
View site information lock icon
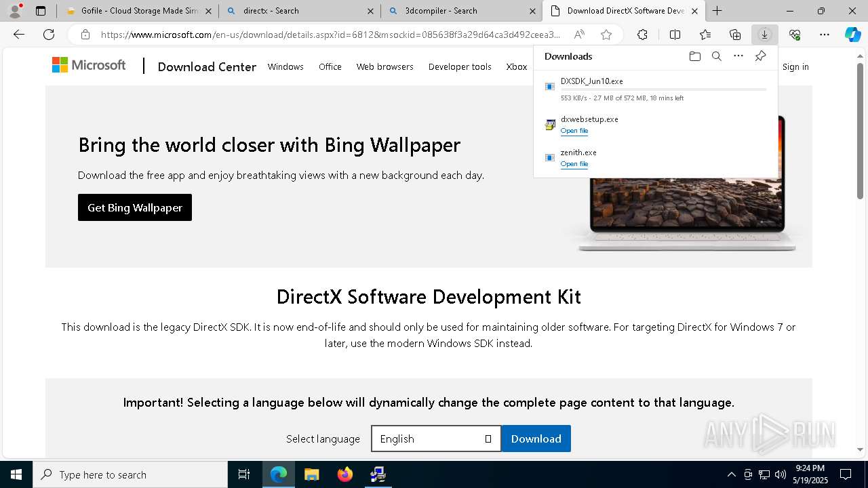coord(85,35)
